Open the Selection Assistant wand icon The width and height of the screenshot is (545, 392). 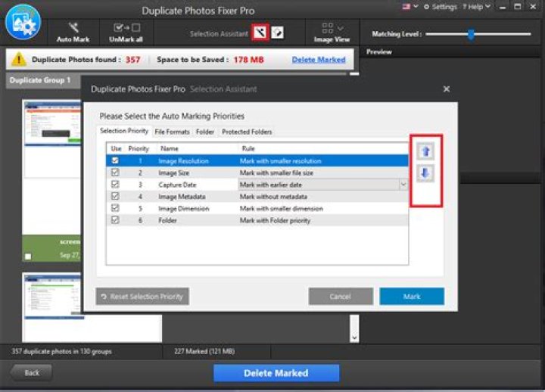(260, 33)
